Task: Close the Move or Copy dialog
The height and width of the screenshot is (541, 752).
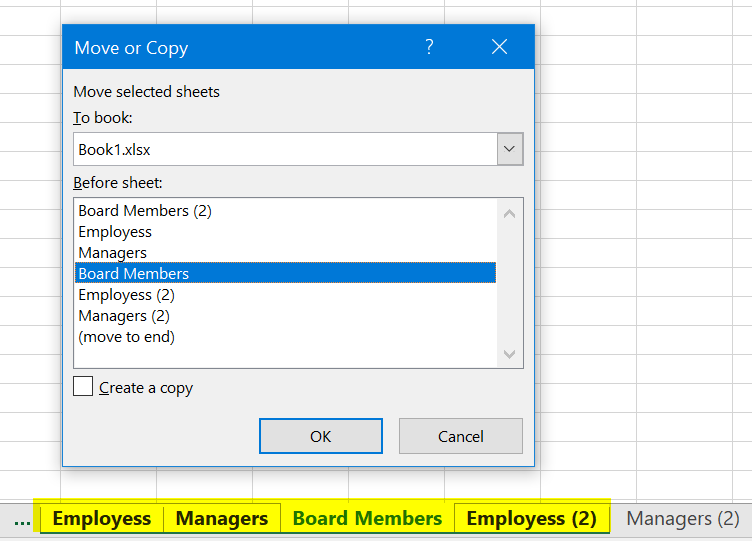Action: click(x=499, y=47)
